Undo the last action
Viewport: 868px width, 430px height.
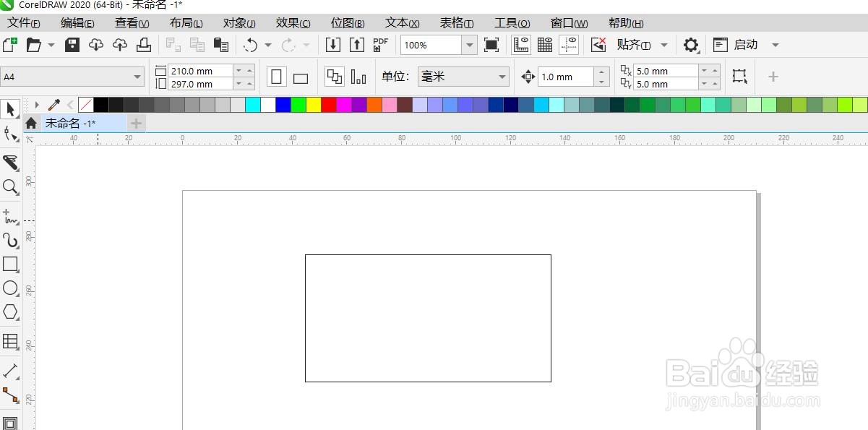[250, 45]
